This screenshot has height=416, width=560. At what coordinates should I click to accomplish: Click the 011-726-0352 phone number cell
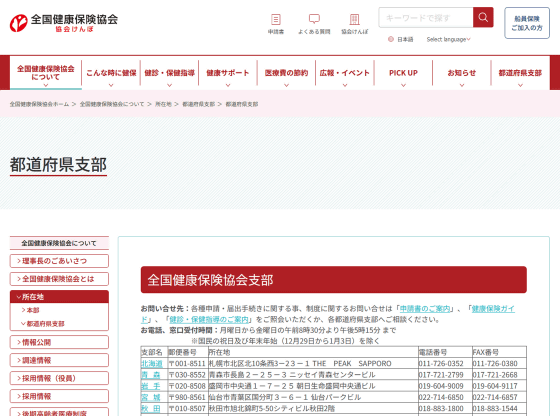pos(445,364)
